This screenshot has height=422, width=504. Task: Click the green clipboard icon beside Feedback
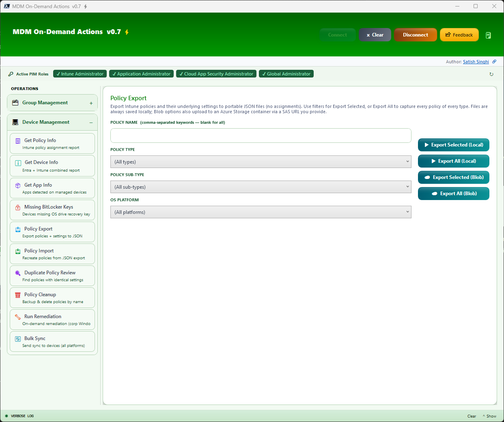point(488,35)
